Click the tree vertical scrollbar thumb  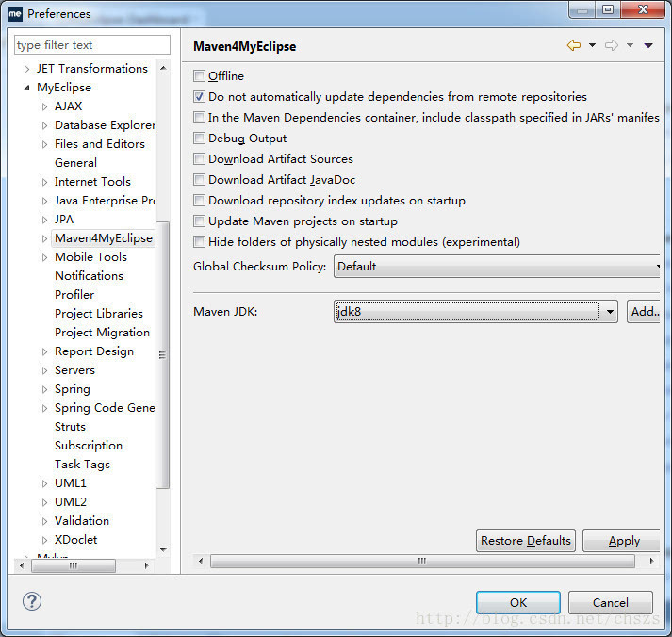pyautogui.click(x=162, y=354)
